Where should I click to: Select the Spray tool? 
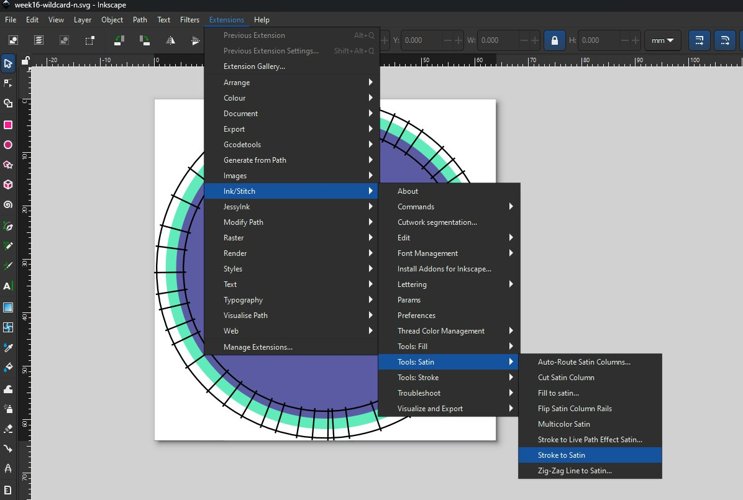coord(8,409)
